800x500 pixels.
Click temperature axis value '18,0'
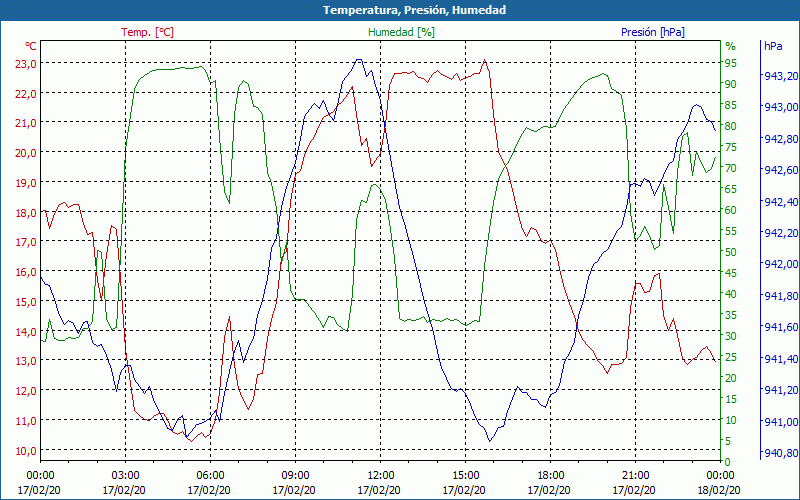coord(26,212)
